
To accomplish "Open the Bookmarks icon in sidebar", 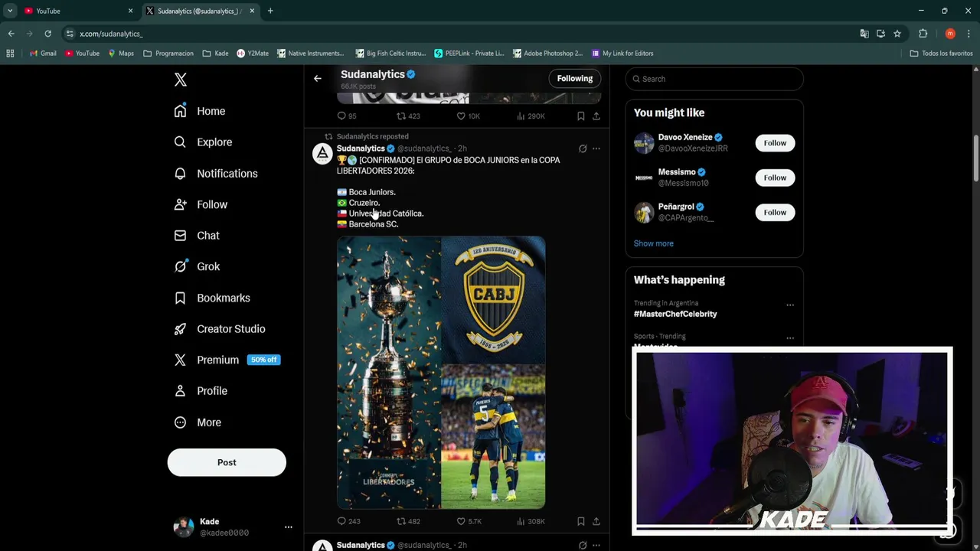I will [180, 298].
